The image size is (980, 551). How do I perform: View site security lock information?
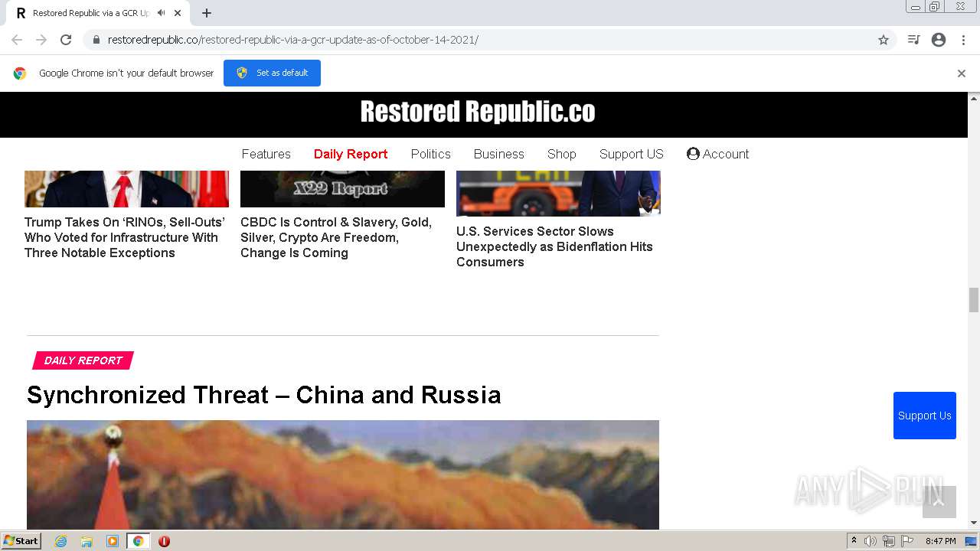click(96, 40)
